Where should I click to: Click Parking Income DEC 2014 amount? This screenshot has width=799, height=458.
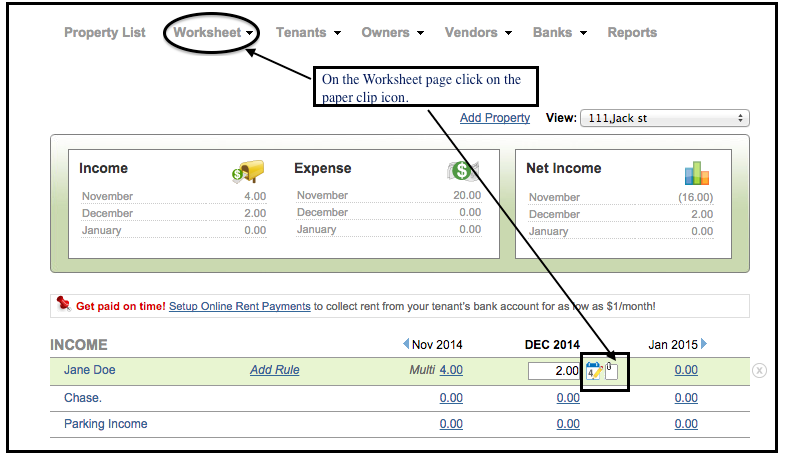(x=568, y=424)
